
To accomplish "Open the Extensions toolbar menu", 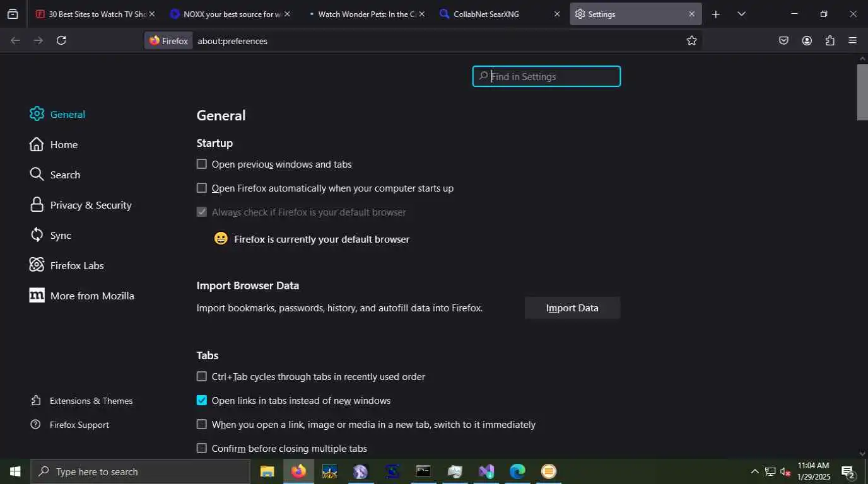I will (830, 40).
